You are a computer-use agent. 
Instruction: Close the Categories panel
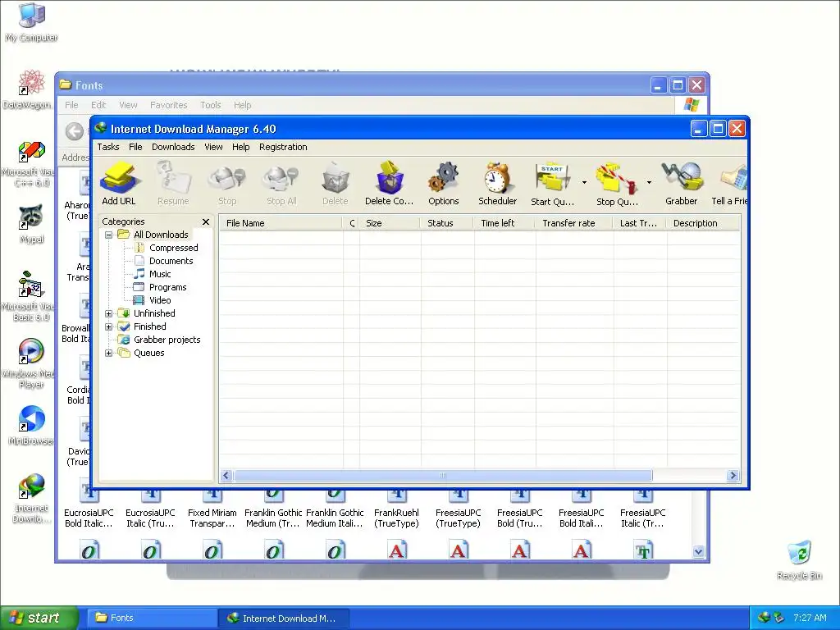[x=206, y=221]
